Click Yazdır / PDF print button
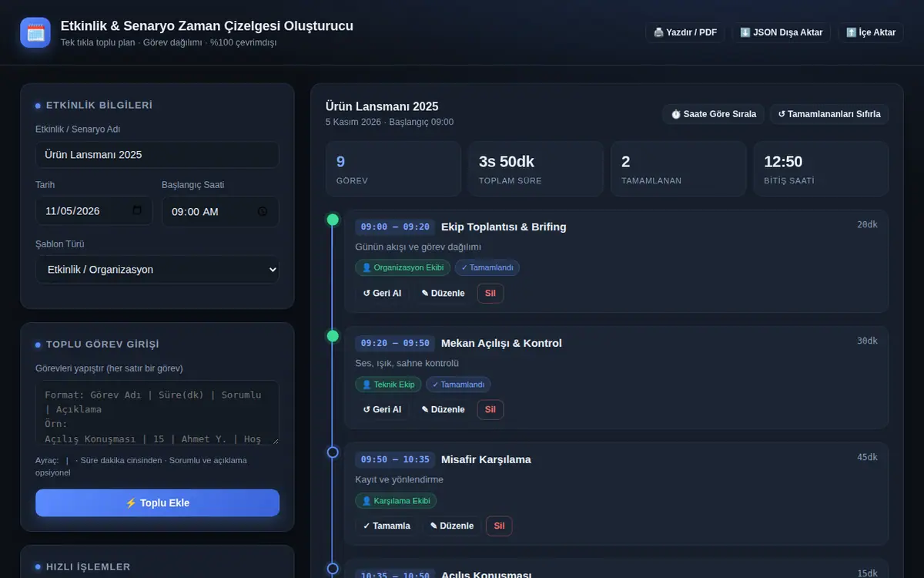This screenshot has width=924, height=578. coord(685,32)
